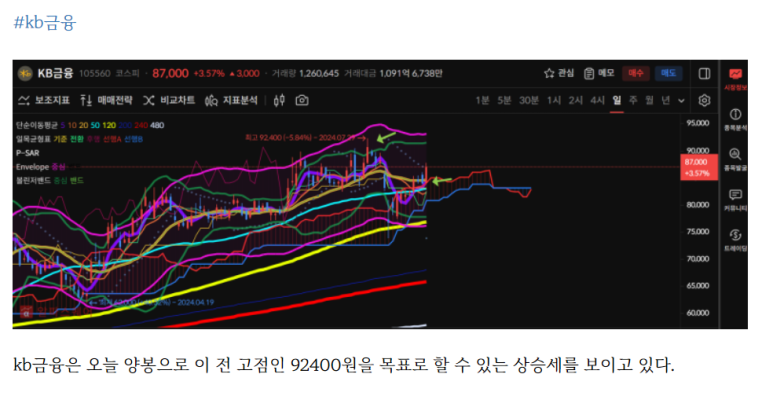773x396 pixels.
Task: Click the current price 87,000 in header
Action: click(x=170, y=73)
